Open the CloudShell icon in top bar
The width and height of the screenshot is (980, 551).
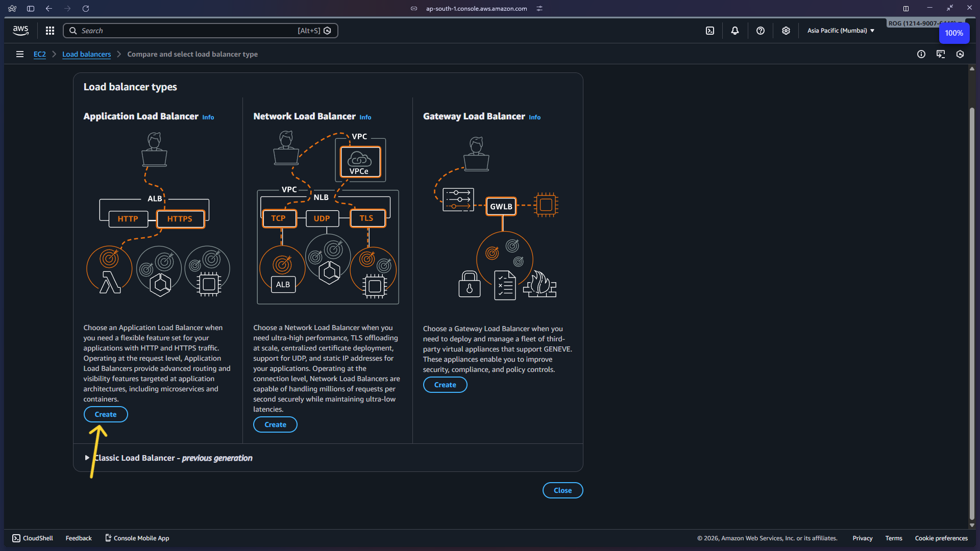coord(710,31)
